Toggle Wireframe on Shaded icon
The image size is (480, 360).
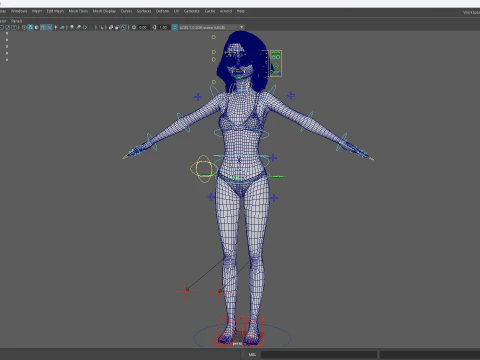43,27
